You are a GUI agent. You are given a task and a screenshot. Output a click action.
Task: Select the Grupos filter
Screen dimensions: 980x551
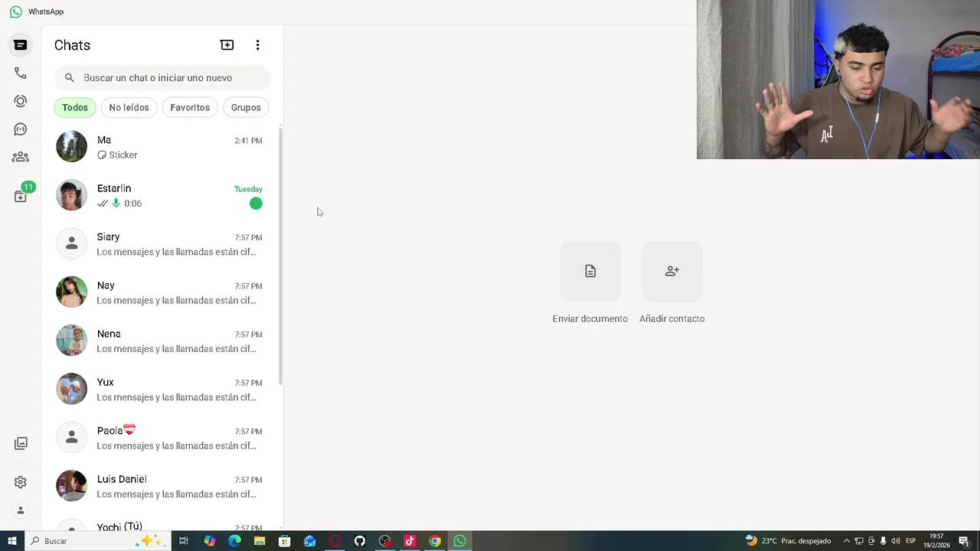[x=246, y=108]
